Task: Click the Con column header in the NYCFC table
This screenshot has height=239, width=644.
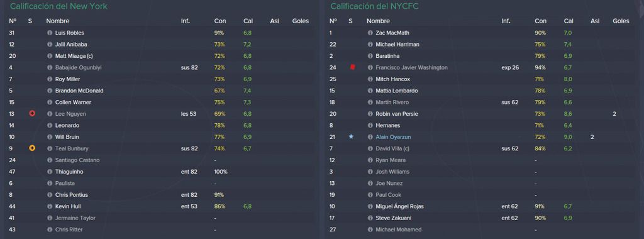Action: [540, 21]
